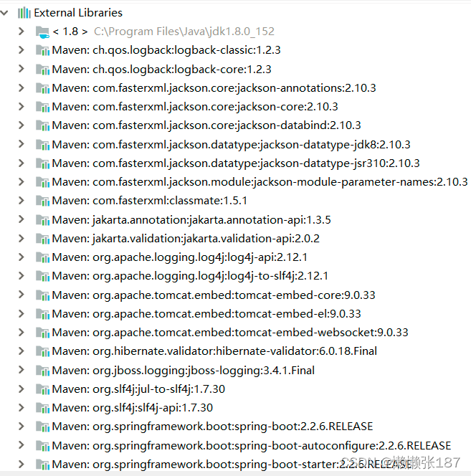
Task: Select Maven: org.slf4j:slf4j-api:1.7.30
Action: coord(133,408)
